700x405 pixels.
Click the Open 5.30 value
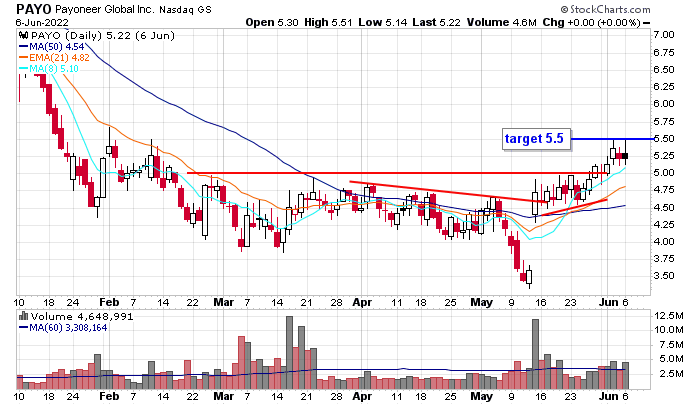[x=272, y=22]
